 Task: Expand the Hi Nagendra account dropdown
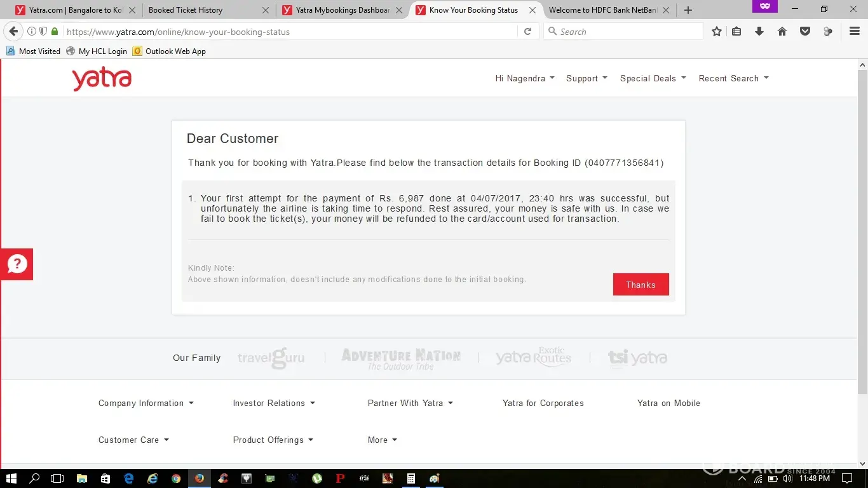point(525,78)
